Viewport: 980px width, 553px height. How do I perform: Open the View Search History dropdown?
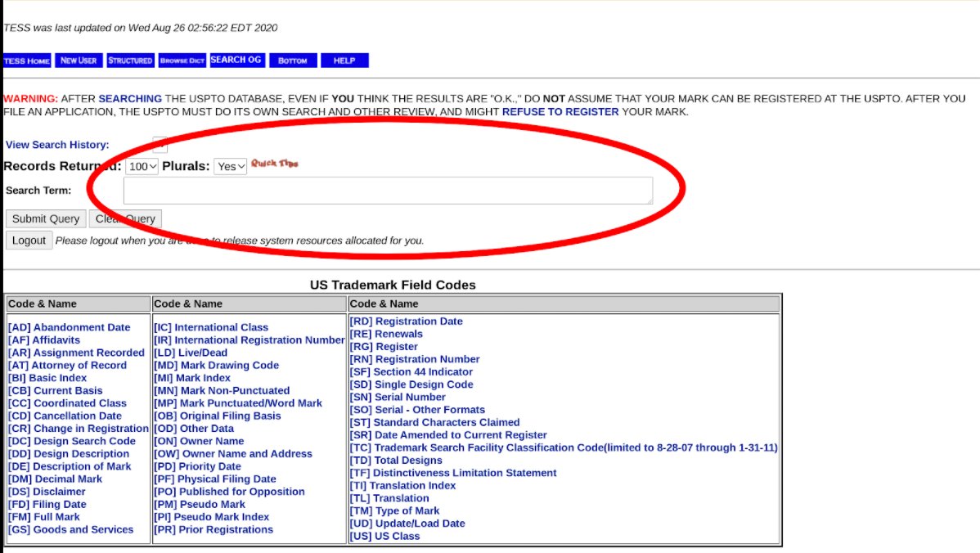click(x=160, y=144)
